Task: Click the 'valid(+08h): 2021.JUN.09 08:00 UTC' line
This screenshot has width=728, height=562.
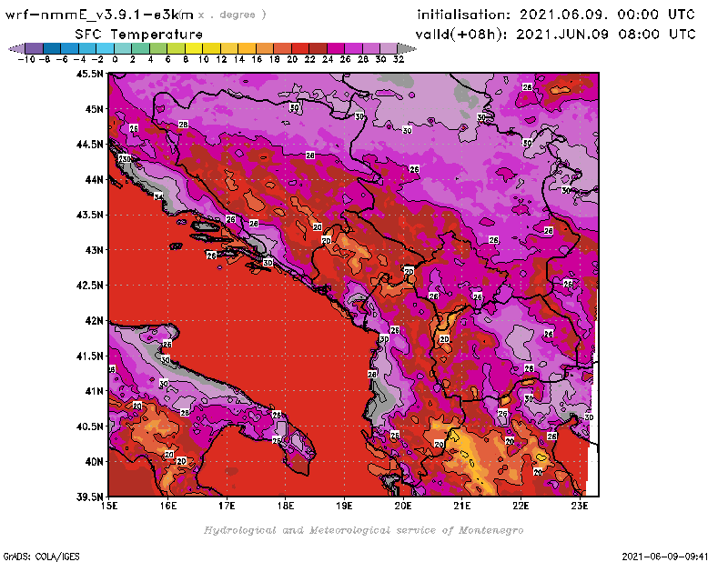Action: click(555, 34)
